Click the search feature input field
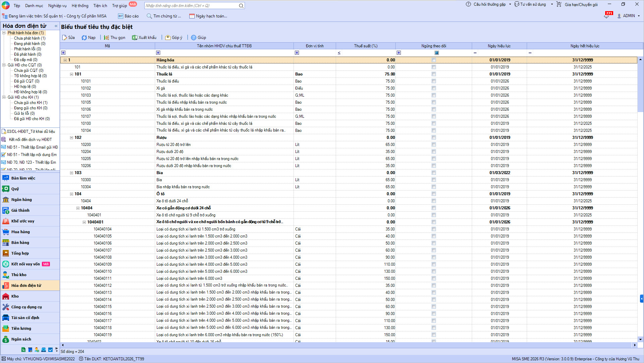 (x=191, y=6)
